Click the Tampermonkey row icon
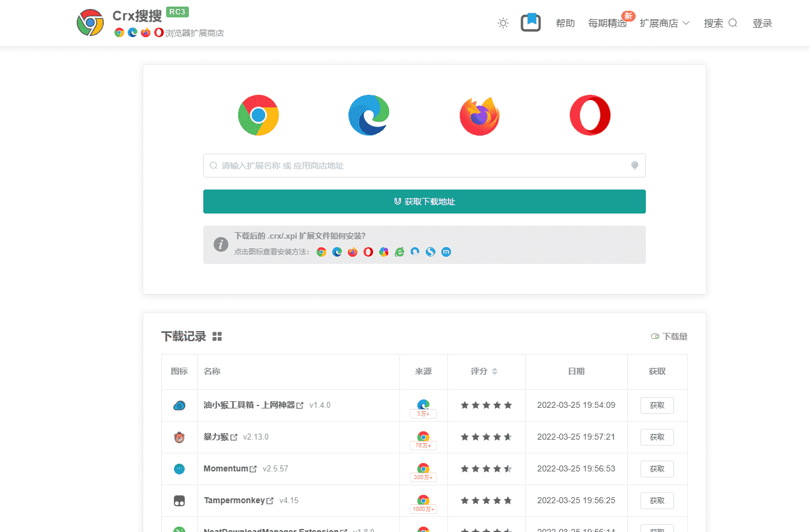 click(179, 501)
